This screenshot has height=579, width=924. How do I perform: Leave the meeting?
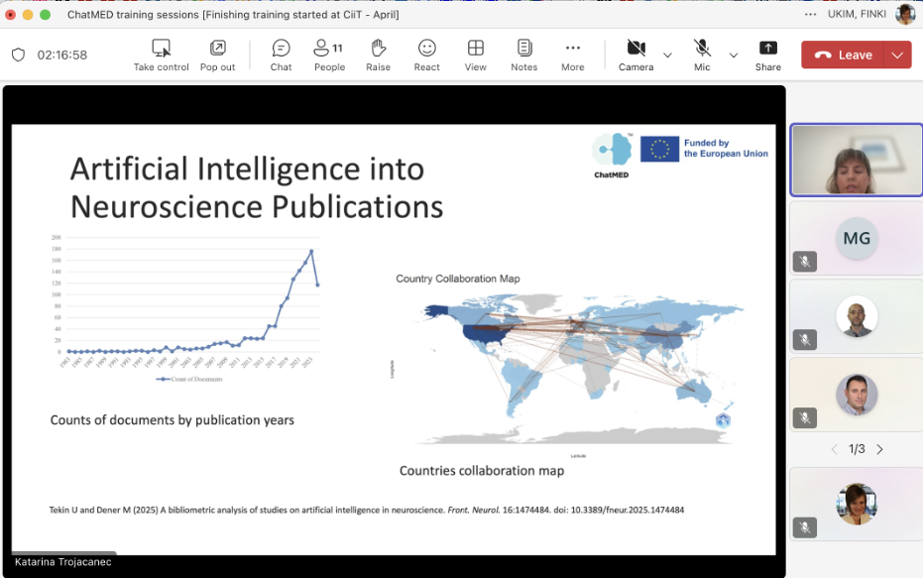(844, 56)
